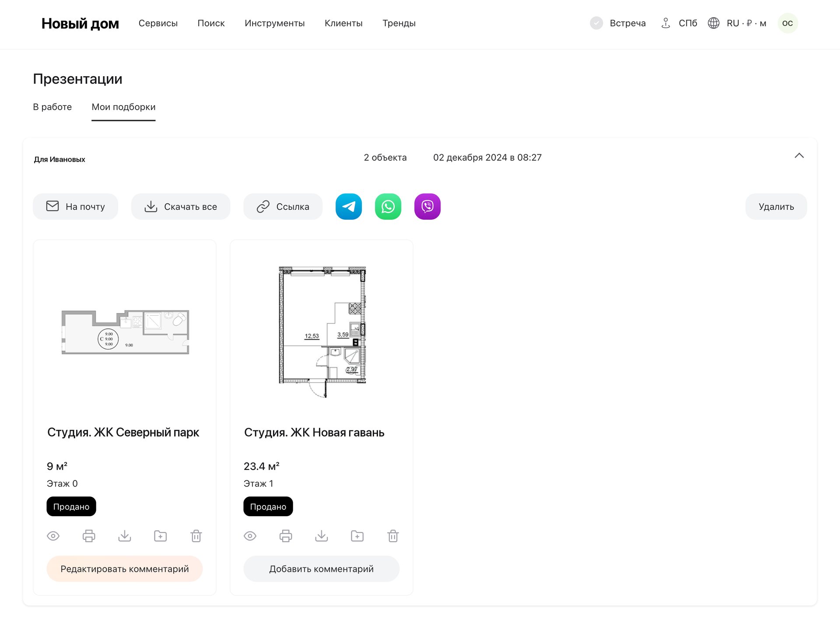Click the Для Ивановых selection name
The width and height of the screenshot is (840, 620).
[x=59, y=159]
